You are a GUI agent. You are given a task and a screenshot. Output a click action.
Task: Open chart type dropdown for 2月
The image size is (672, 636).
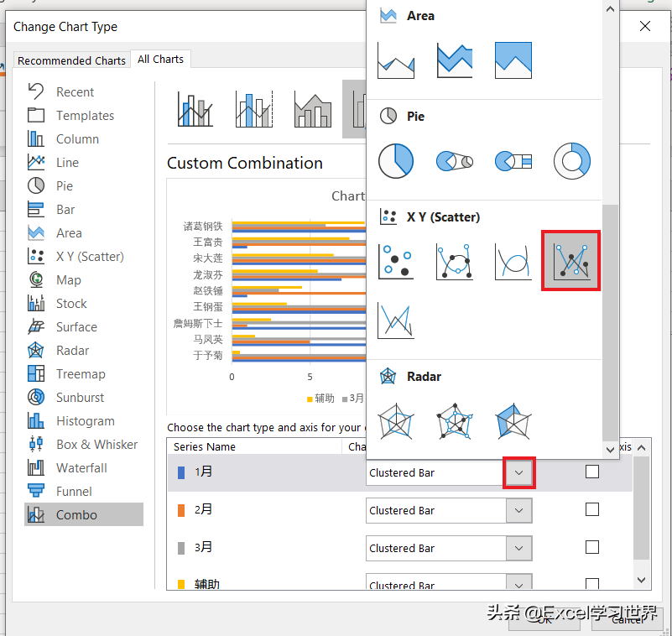[x=518, y=510]
